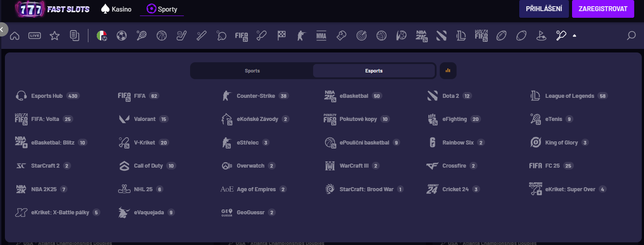This screenshot has height=245, width=644.
Task: Select the NBA 2K24 toolbar icon
Action: (421, 36)
